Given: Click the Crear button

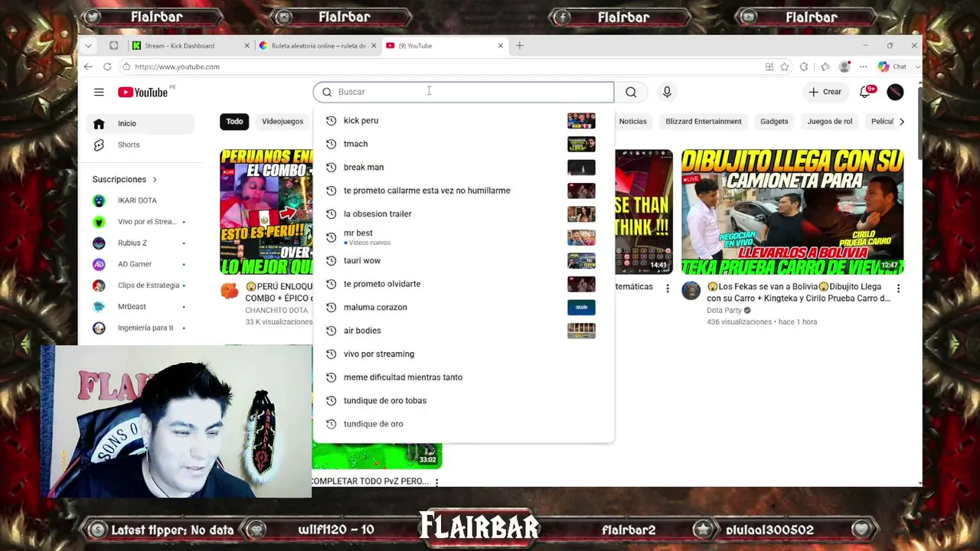Looking at the screenshot, I should pyautogui.click(x=825, y=92).
